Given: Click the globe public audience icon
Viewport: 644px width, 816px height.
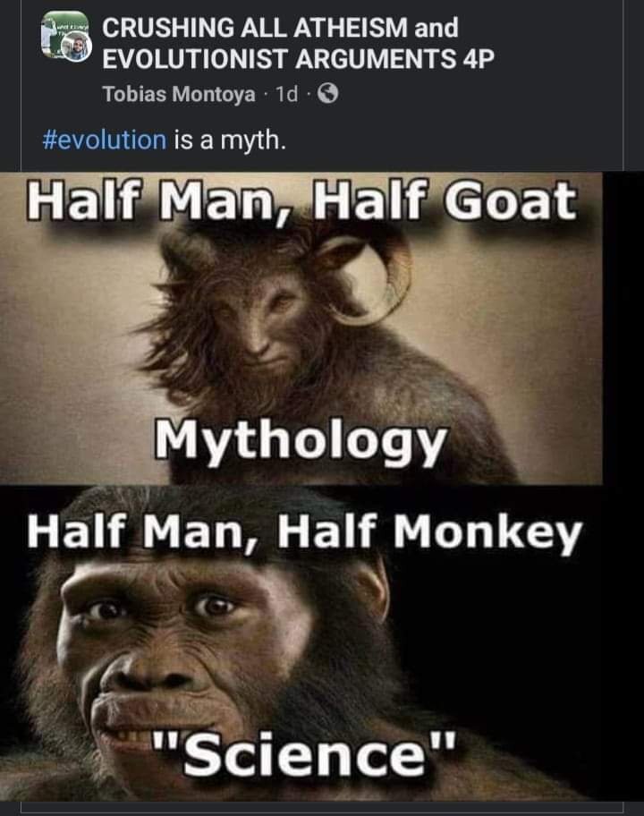Looking at the screenshot, I should (x=327, y=94).
